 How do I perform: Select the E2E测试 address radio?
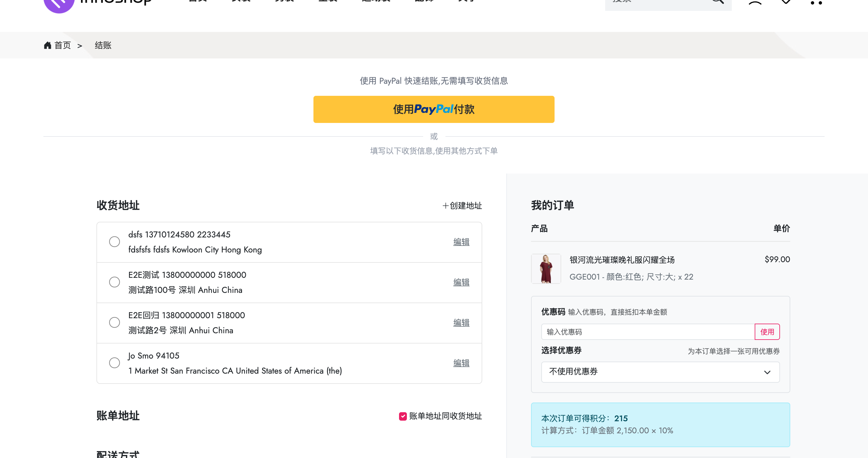click(x=115, y=282)
